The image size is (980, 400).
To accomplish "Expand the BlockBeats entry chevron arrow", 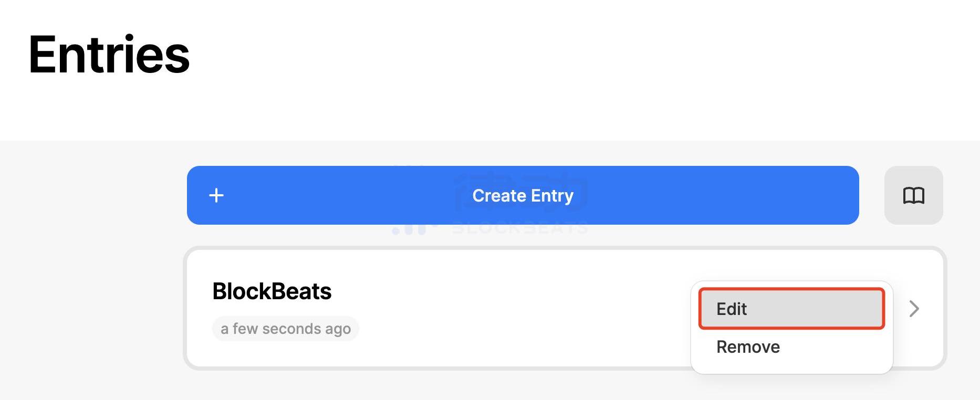I will pos(914,309).
